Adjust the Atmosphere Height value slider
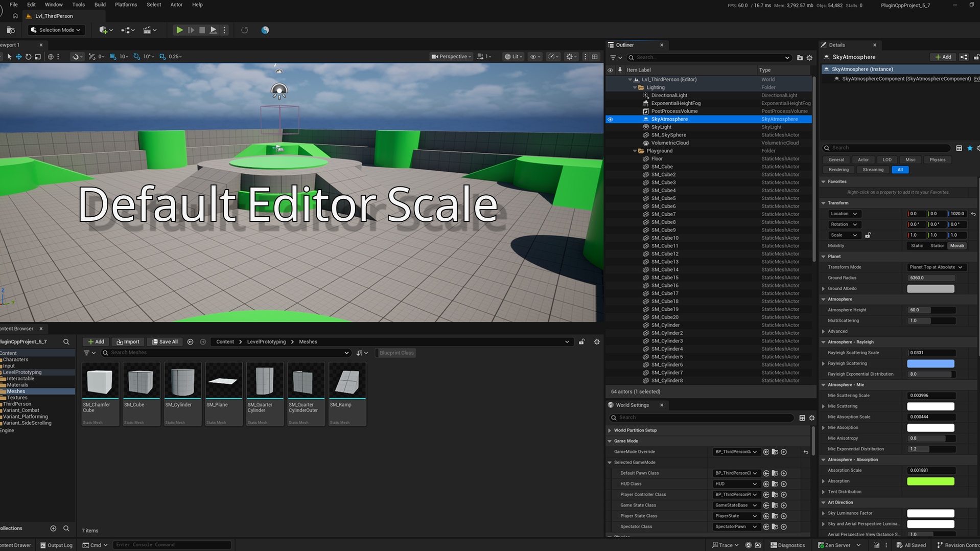980x551 pixels. pyautogui.click(x=931, y=310)
